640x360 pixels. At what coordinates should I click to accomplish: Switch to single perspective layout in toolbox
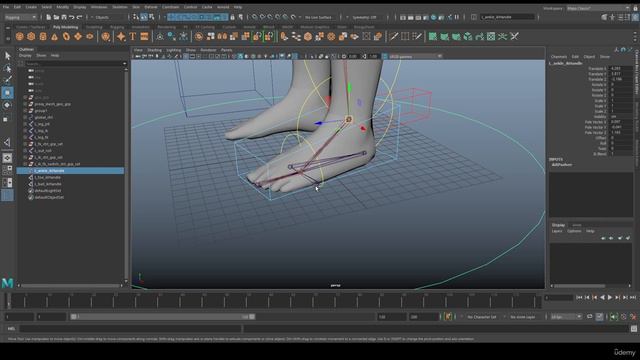7,158
